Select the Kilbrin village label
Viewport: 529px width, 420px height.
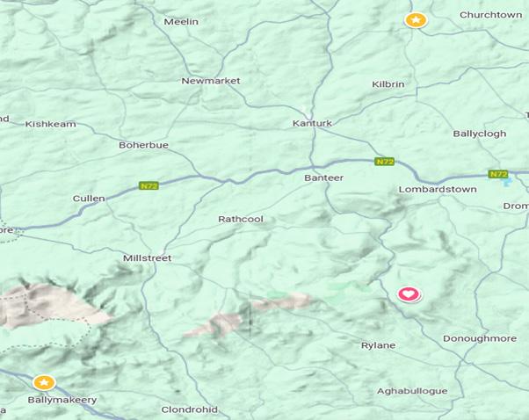coord(388,84)
